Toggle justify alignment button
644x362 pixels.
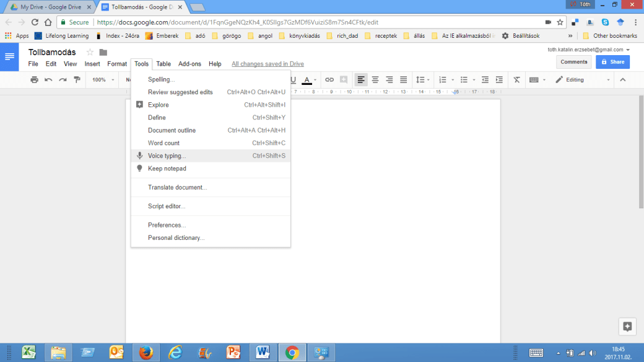(404, 80)
